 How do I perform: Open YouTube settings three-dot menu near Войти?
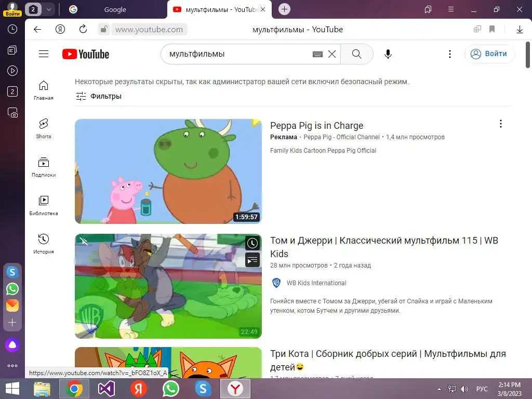pyautogui.click(x=449, y=54)
